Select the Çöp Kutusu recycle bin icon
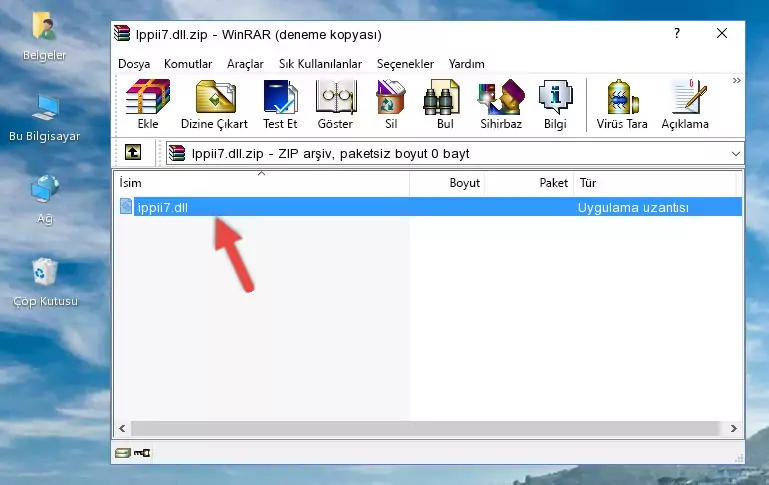The image size is (769, 485). click(x=45, y=282)
